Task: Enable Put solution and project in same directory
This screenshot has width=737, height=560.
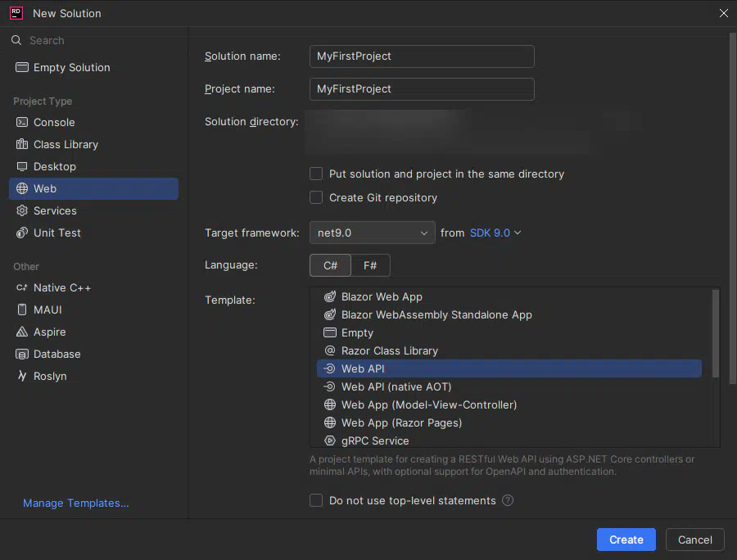Action: (316, 174)
